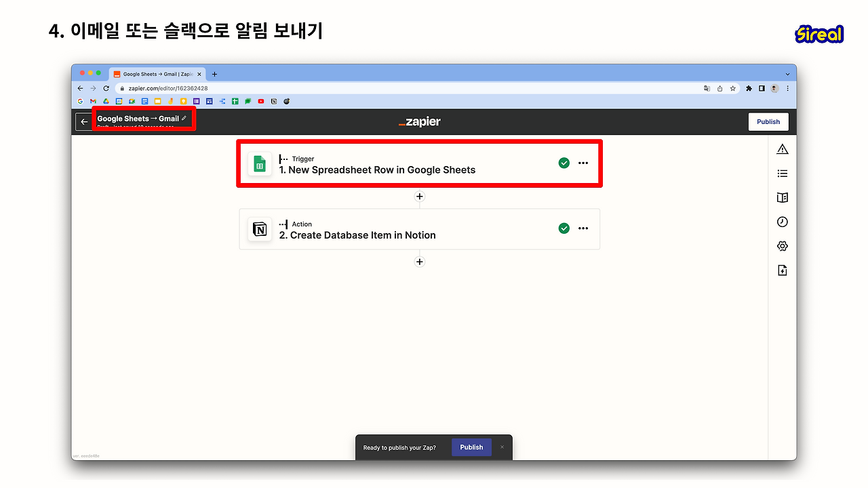Open a new browser tab
The height and width of the screenshot is (488, 868).
215,74
